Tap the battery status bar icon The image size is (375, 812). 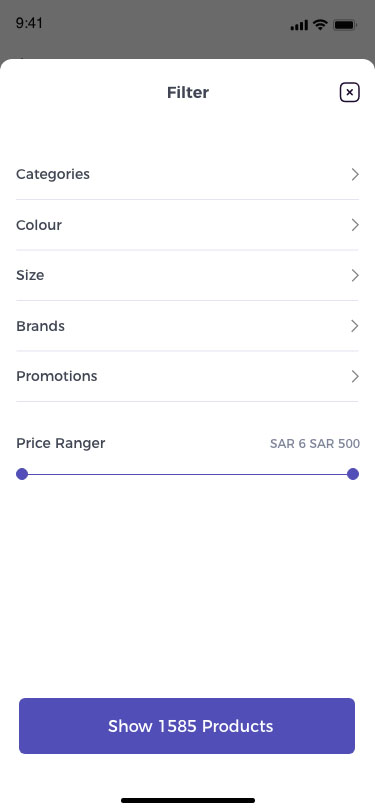pos(344,24)
